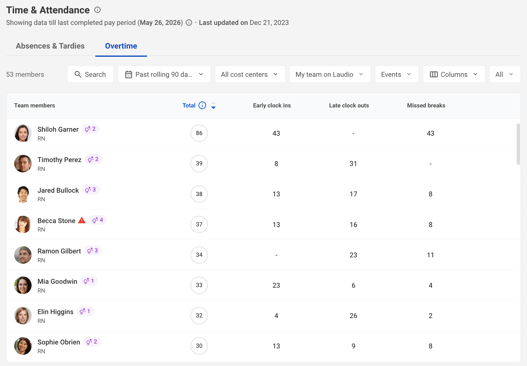Click the pay period info icon

[189, 23]
